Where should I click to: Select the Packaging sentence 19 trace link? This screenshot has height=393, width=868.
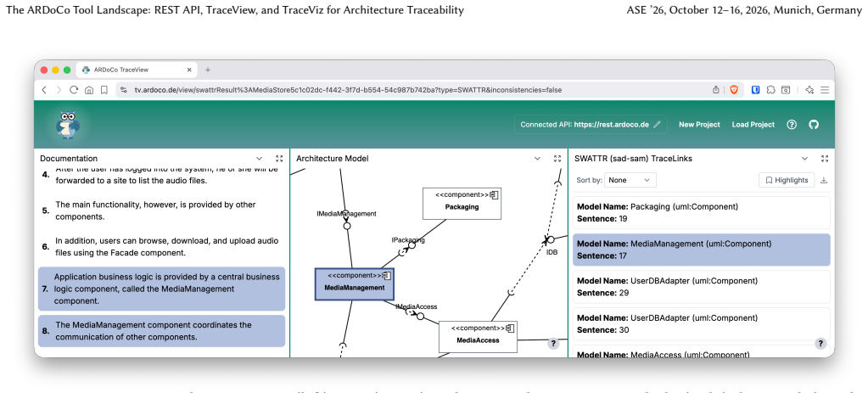tap(702, 212)
